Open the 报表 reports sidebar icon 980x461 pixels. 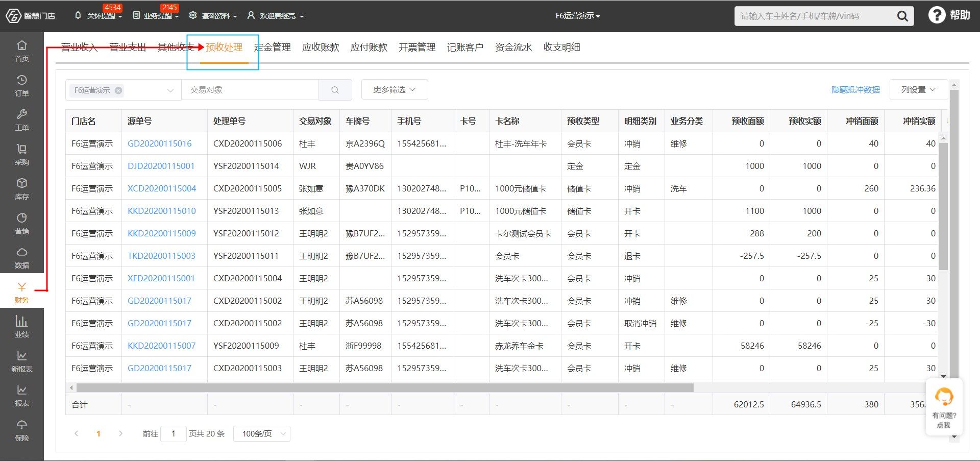coord(22,395)
